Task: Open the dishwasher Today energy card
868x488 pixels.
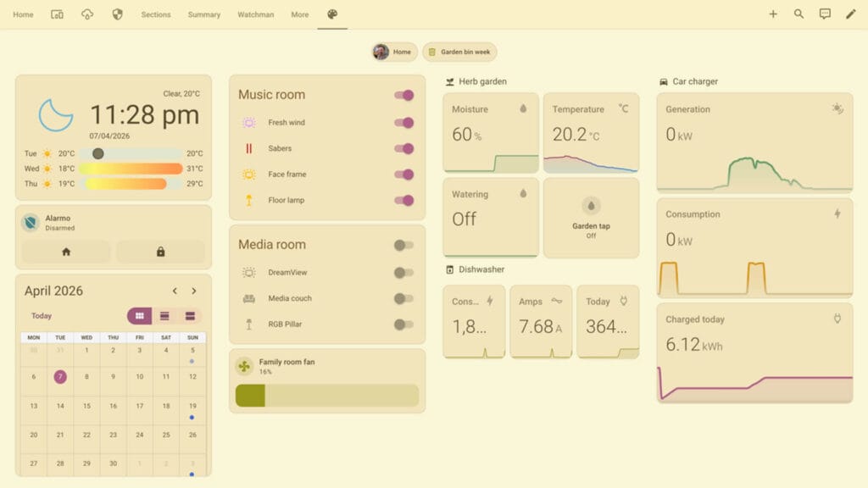Action: click(x=608, y=322)
